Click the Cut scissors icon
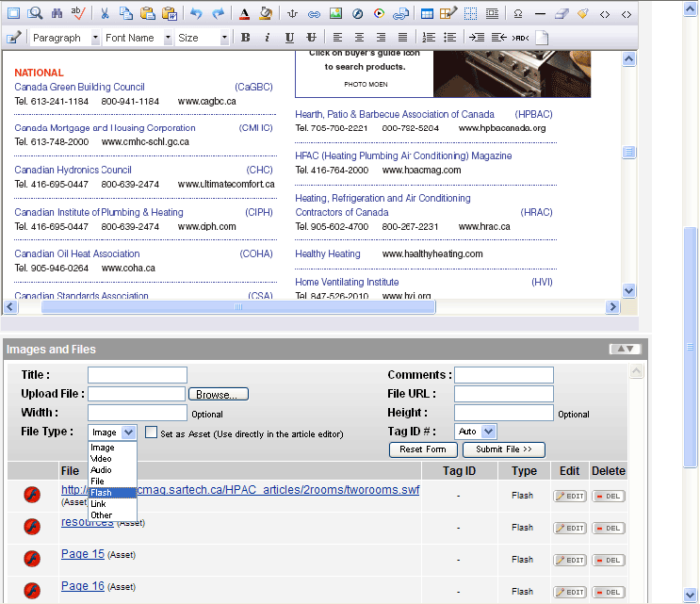The image size is (700, 604). point(105,14)
